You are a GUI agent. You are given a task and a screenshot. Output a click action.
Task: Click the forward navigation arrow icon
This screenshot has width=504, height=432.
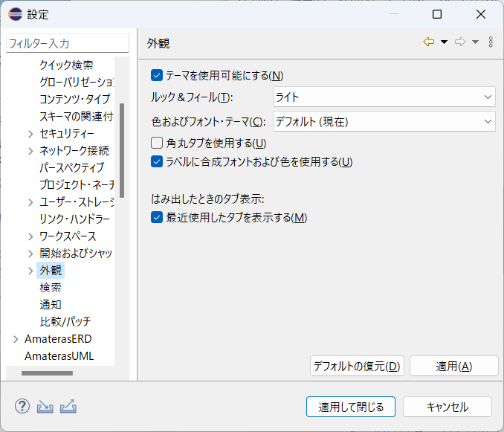(x=460, y=42)
